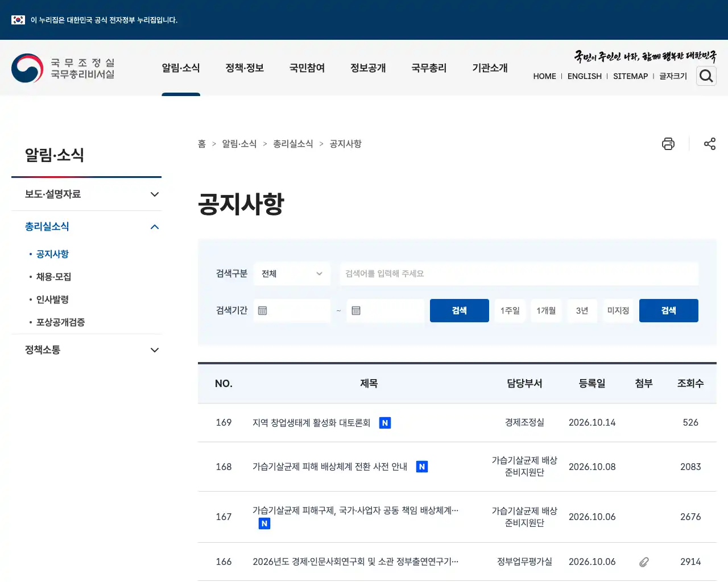Open the 국무총리 top menu
Image resolution: width=728 pixels, height=582 pixels.
[x=429, y=68]
